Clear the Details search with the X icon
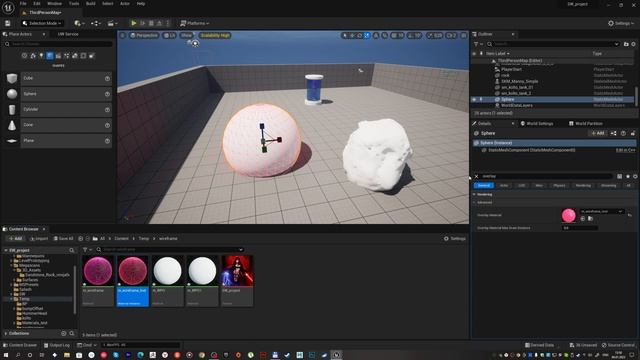 (x=476, y=176)
